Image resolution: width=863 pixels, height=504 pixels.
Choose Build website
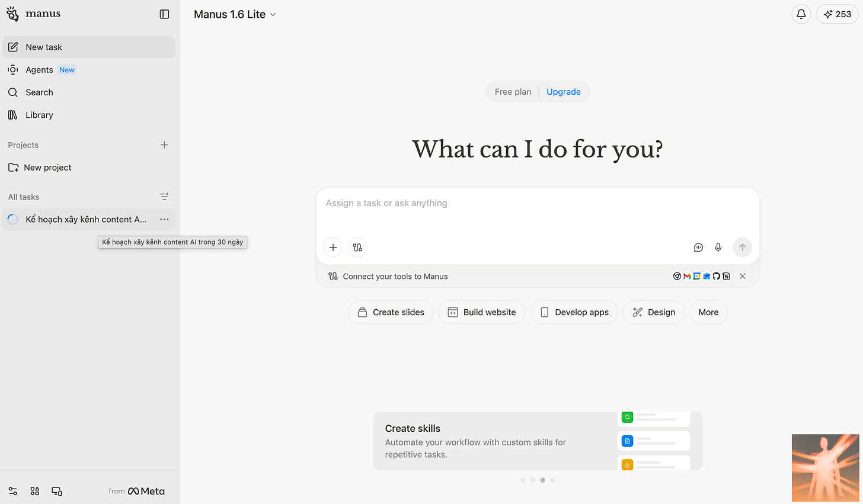(x=481, y=312)
